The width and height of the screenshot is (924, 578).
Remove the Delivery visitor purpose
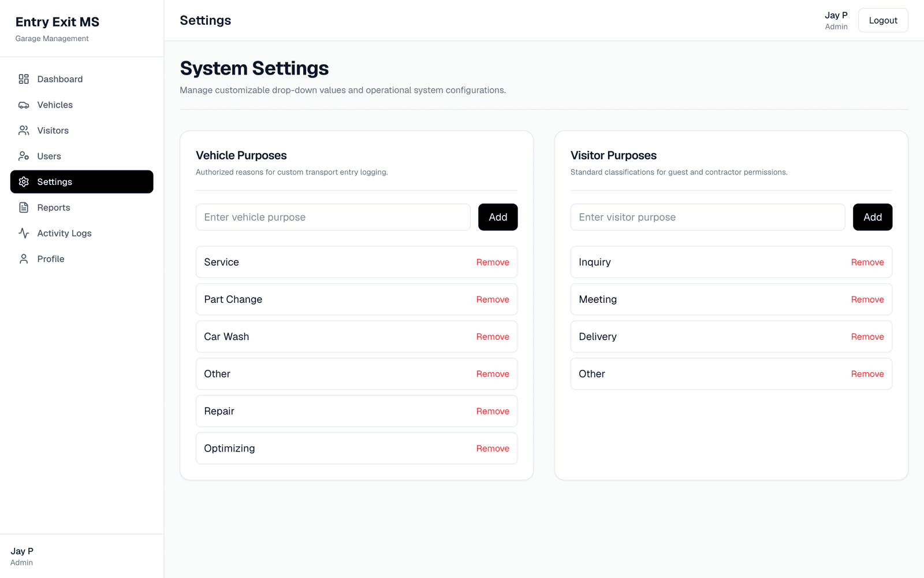[x=867, y=337]
